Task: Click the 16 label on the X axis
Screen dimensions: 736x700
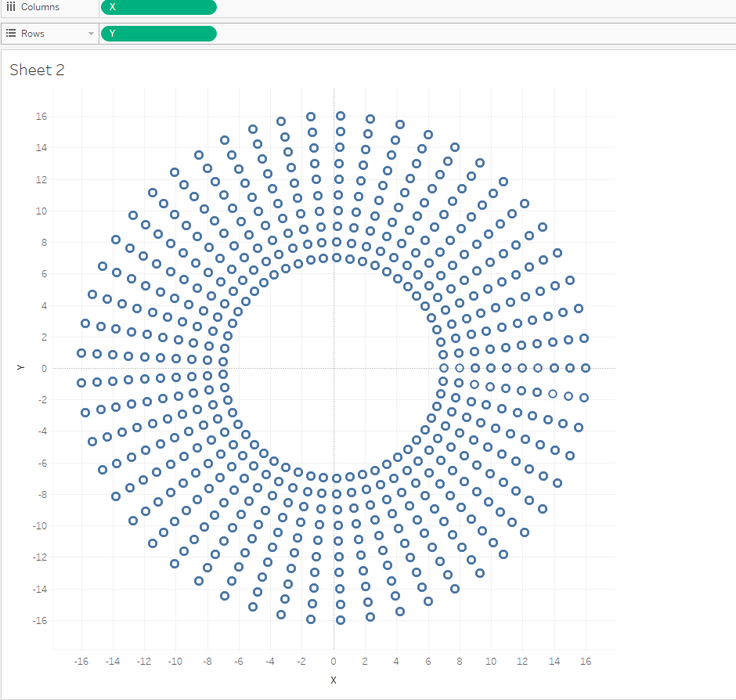Action: (x=586, y=661)
